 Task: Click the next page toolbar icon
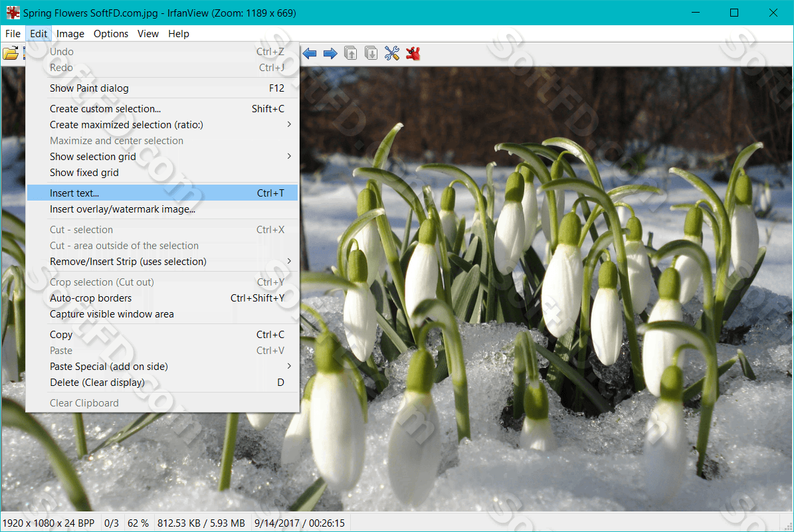coord(371,53)
